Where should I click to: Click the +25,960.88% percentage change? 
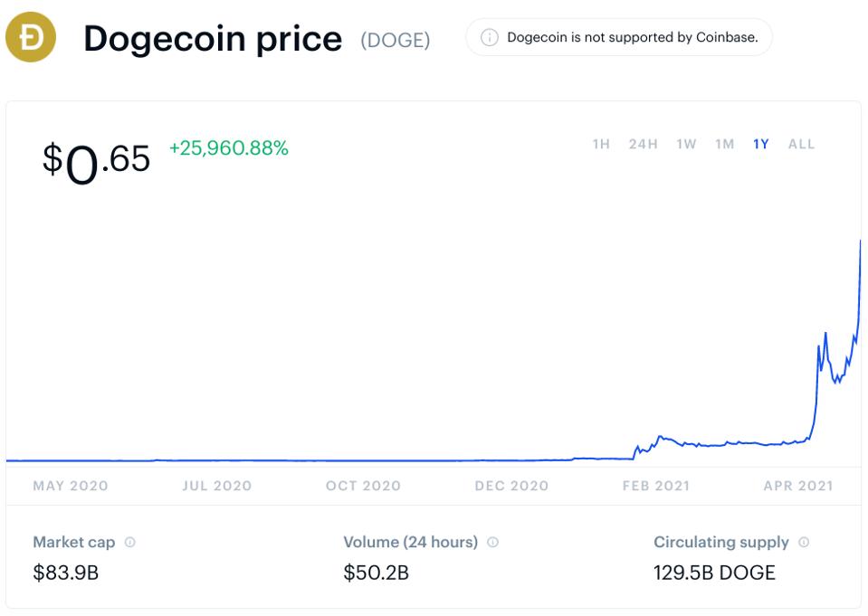(x=229, y=148)
